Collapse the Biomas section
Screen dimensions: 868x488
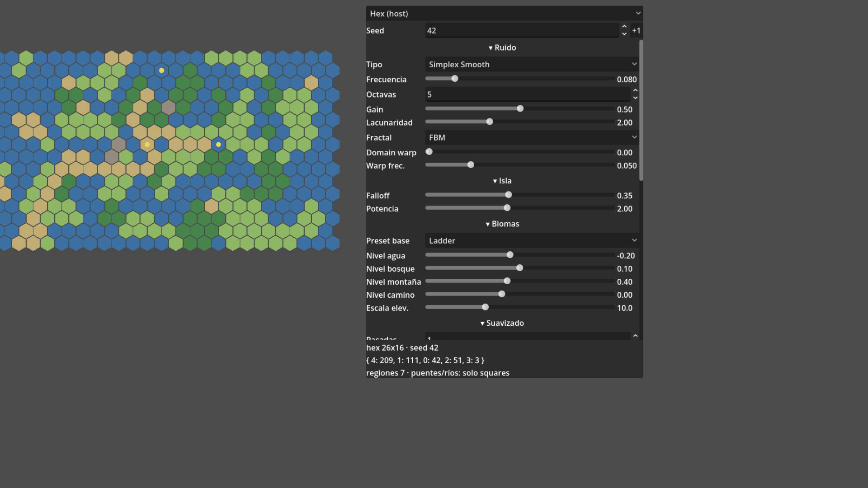click(502, 224)
